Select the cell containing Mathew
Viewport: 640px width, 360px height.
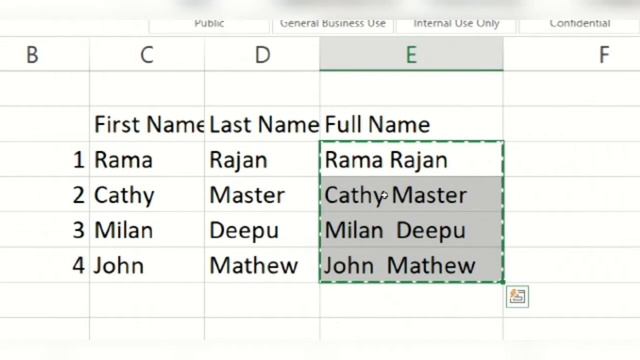point(262,265)
